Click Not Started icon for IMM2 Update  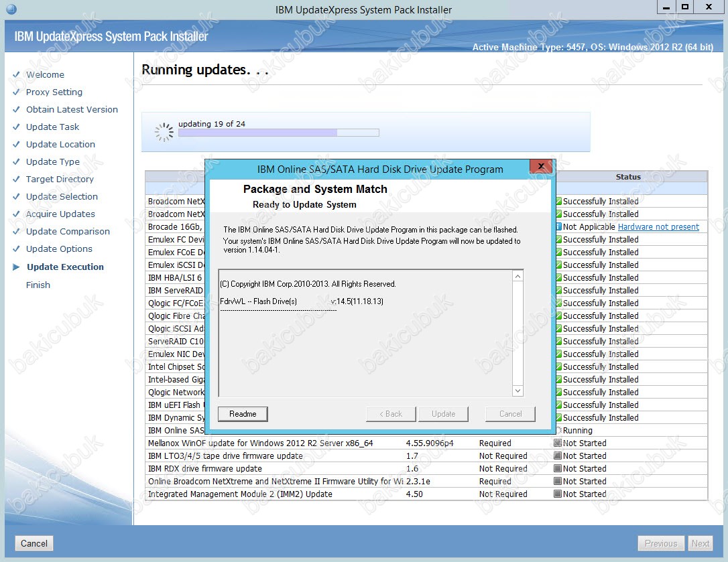click(x=558, y=494)
